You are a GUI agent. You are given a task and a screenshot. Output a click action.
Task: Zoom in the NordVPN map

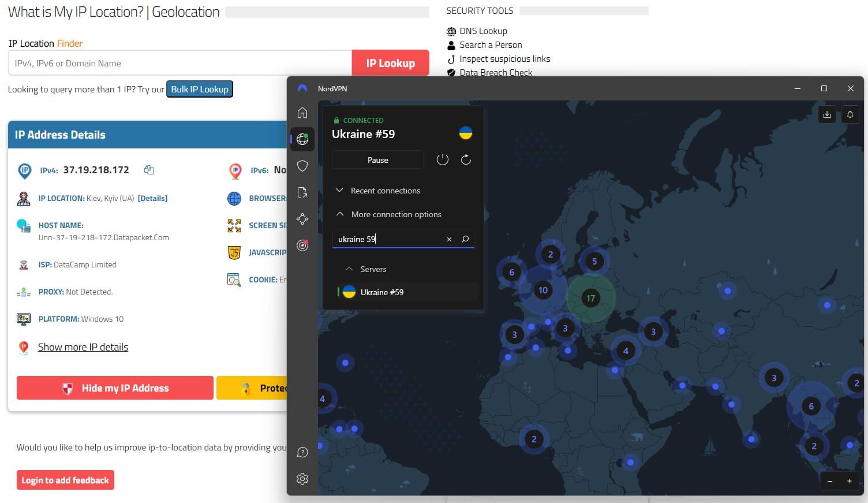(x=850, y=481)
